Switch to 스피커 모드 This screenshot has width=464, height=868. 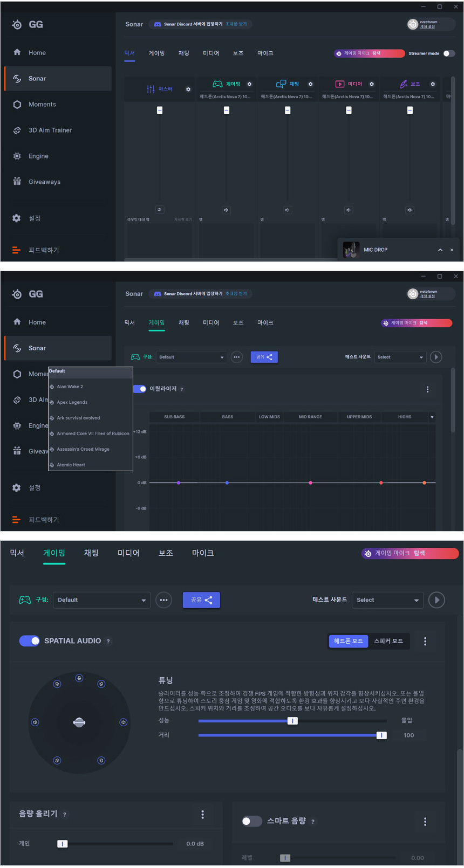tap(388, 641)
